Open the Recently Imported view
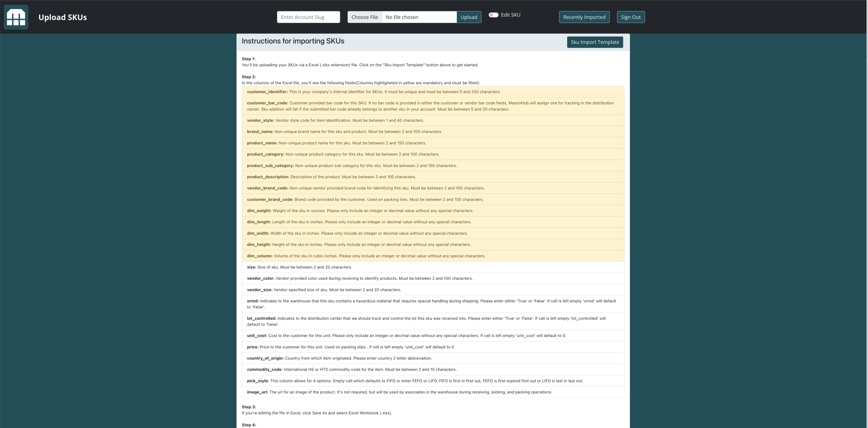 584,17
